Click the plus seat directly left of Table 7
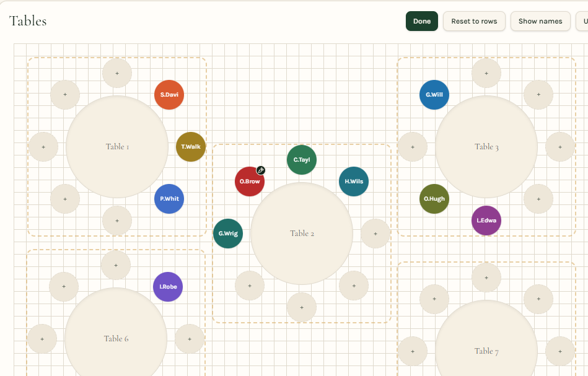The width and height of the screenshot is (588, 376). [x=413, y=351]
